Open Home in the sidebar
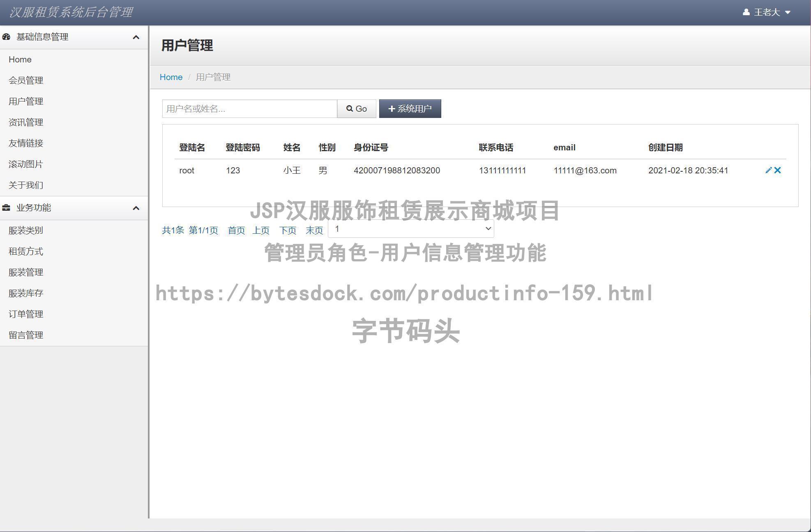This screenshot has width=811, height=532. pos(20,60)
